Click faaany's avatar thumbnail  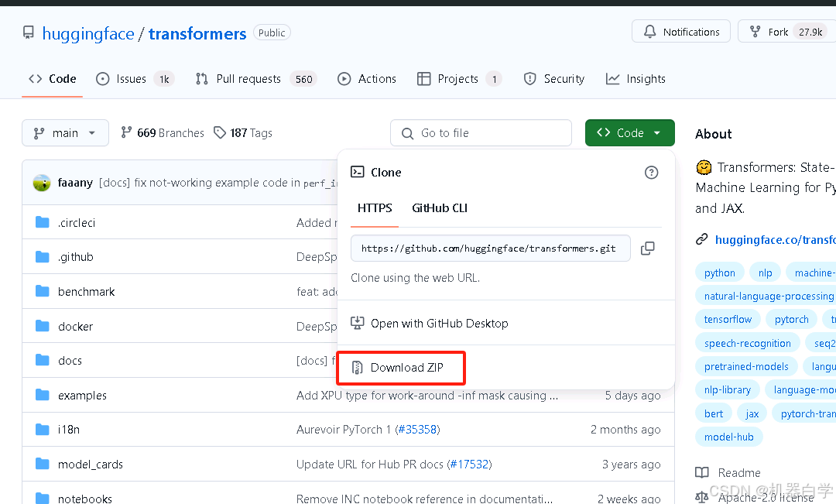click(42, 183)
